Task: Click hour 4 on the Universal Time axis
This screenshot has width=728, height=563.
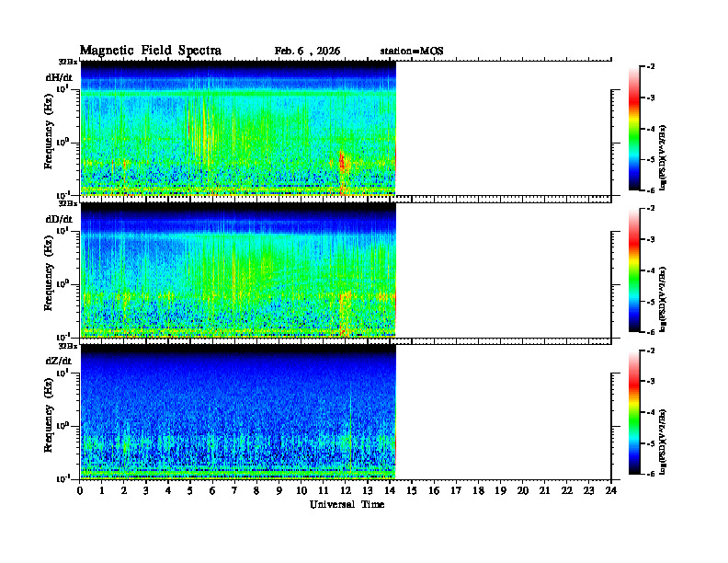Action: 168,491
